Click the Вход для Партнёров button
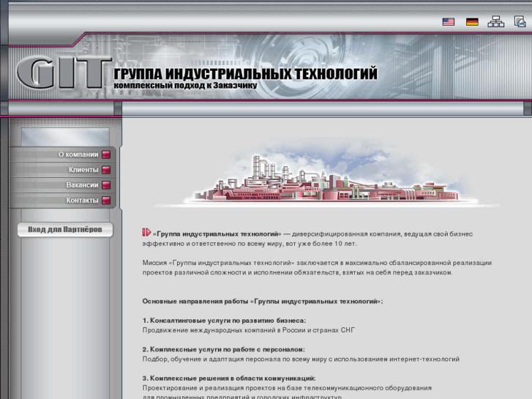The height and width of the screenshot is (399, 532). click(x=65, y=230)
